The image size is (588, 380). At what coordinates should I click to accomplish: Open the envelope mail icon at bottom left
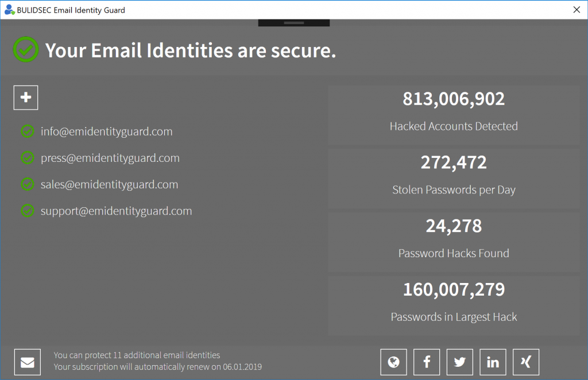click(x=28, y=362)
